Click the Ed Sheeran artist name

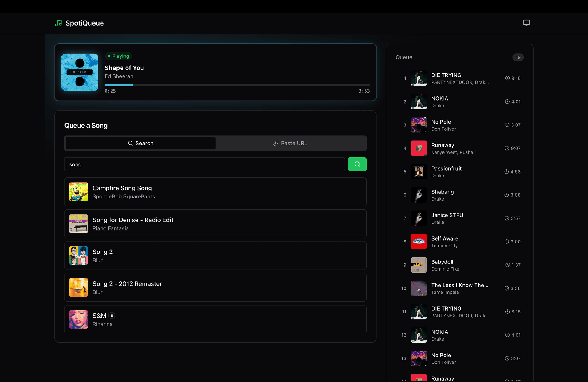[119, 76]
